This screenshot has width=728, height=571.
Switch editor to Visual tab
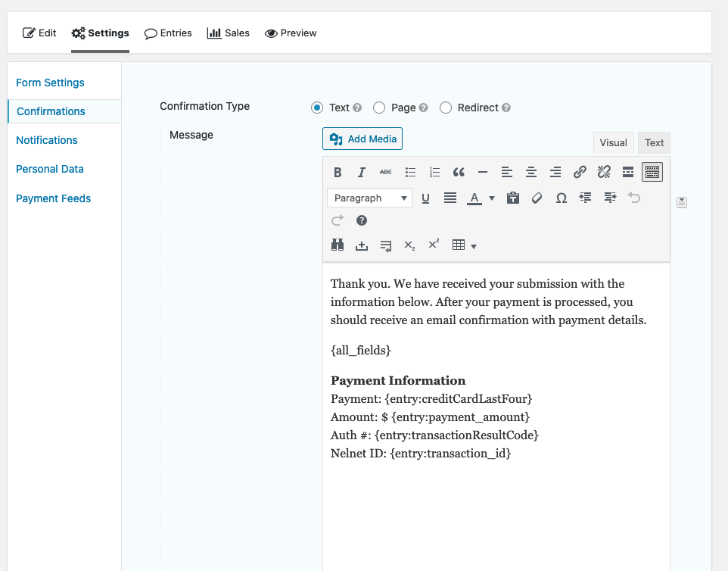click(x=613, y=142)
